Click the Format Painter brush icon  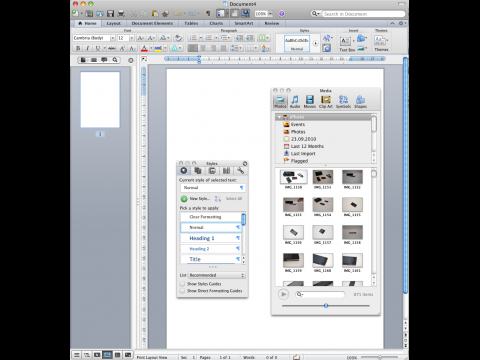click(166, 14)
